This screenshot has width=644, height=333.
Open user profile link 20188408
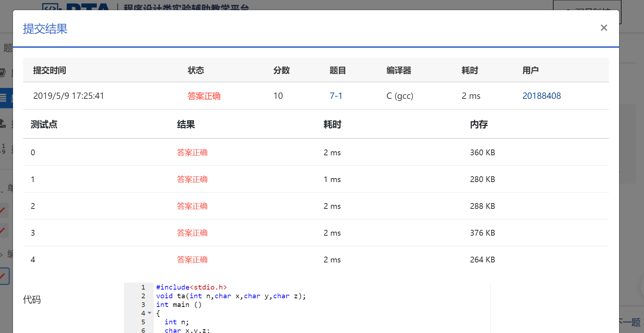(541, 96)
